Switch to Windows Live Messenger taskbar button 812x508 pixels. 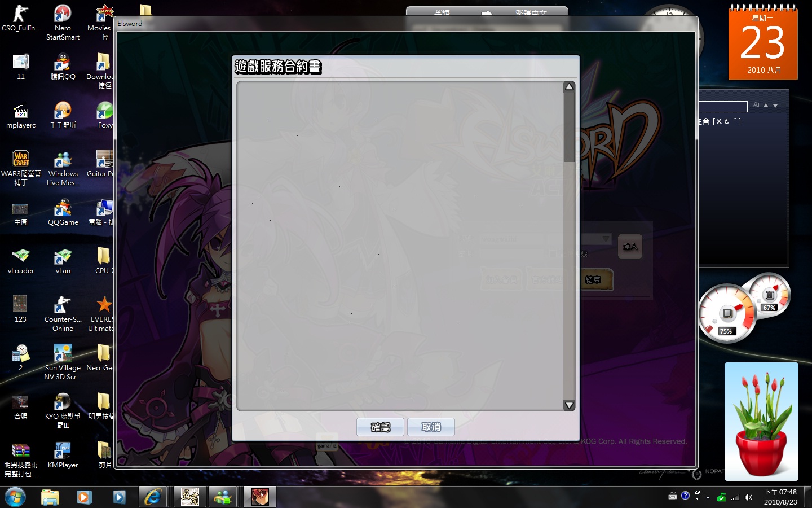pyautogui.click(x=223, y=497)
